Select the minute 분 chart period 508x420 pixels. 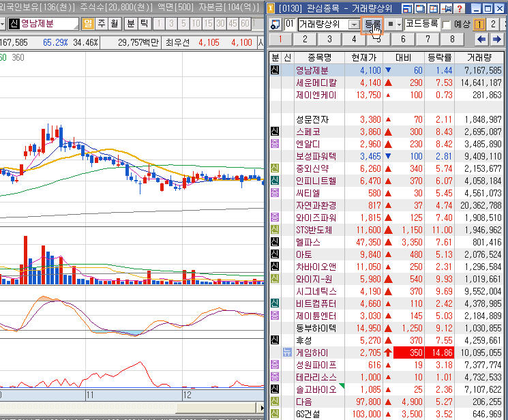click(x=130, y=24)
